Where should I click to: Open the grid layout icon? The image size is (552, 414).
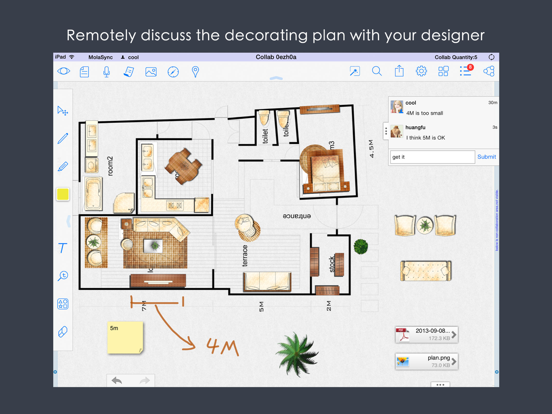click(443, 71)
